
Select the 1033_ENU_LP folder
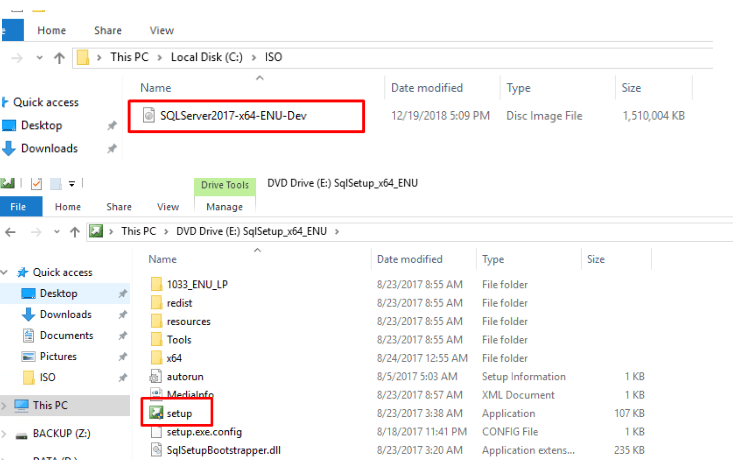coord(198,284)
